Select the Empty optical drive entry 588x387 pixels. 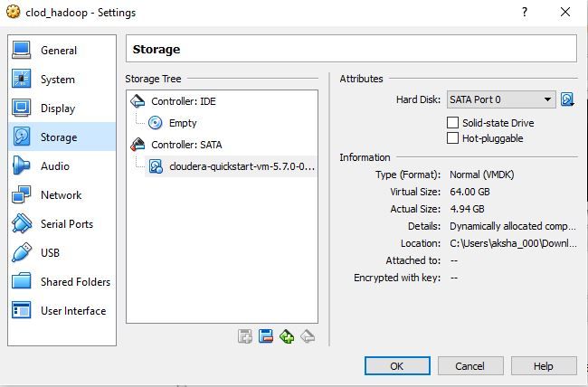(x=182, y=123)
